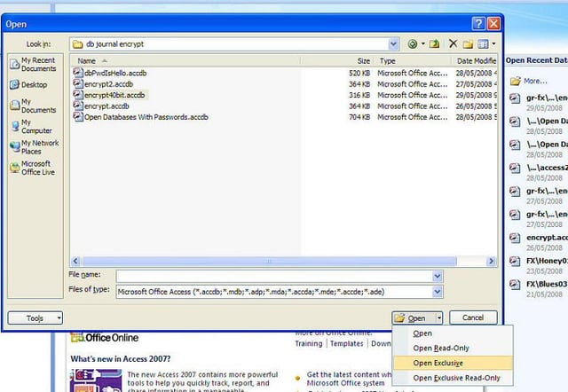This screenshot has width=568, height=392.
Task: Go to Microsoft Office Live place
Action: point(33,168)
